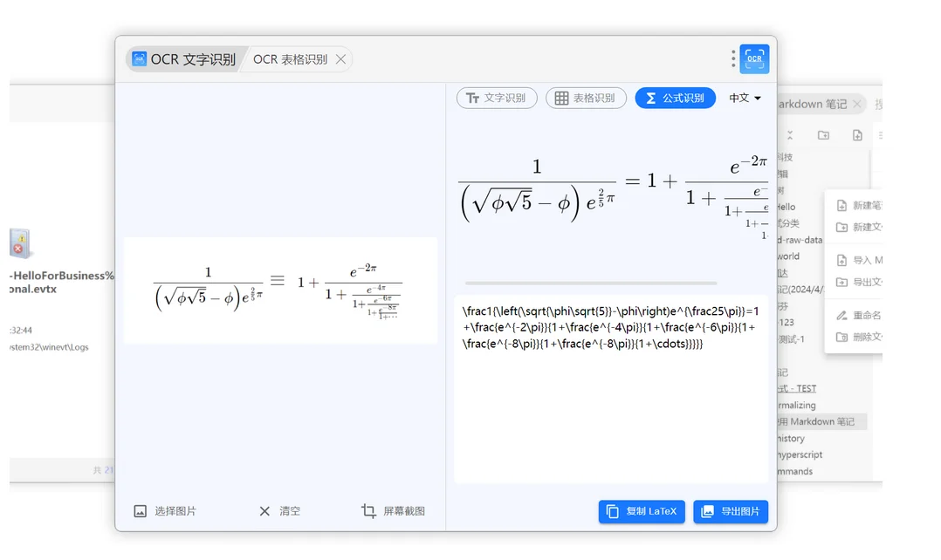Image resolution: width=941 pixels, height=560 pixels.
Task: Click 屏幕截图 to capture screen
Action: click(x=393, y=511)
